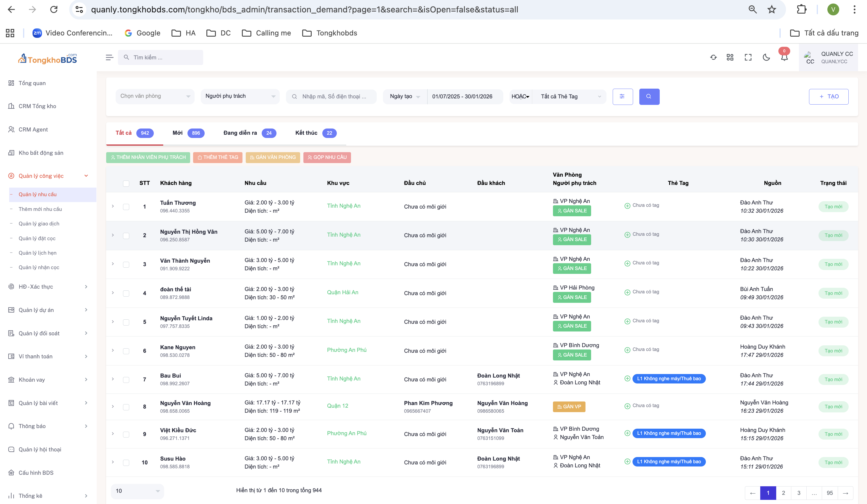The height and width of the screenshot is (504, 867).
Task: Open the apps grid icon in header
Action: (x=730, y=57)
